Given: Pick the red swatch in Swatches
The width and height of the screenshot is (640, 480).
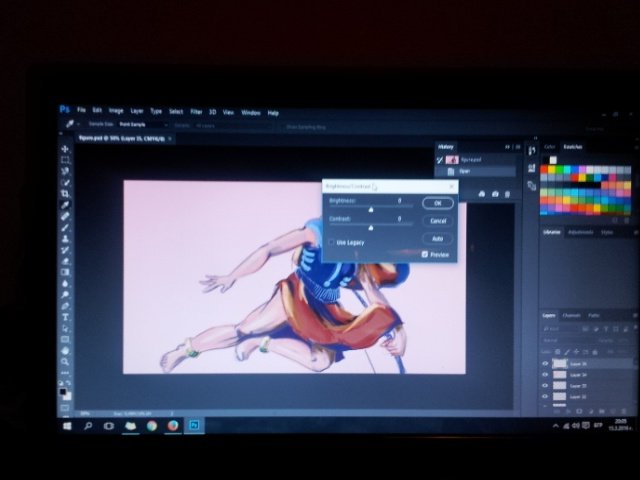Looking at the screenshot, I should (x=544, y=169).
